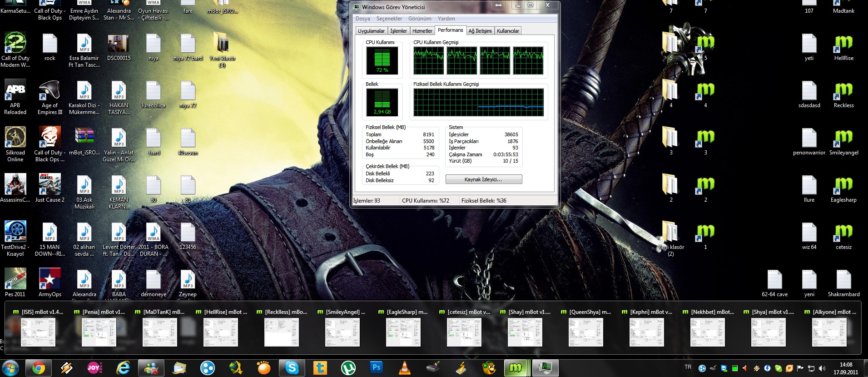Select mBot_iSRO archive file on desktop
The height and width of the screenshot is (377, 868).
84,141
